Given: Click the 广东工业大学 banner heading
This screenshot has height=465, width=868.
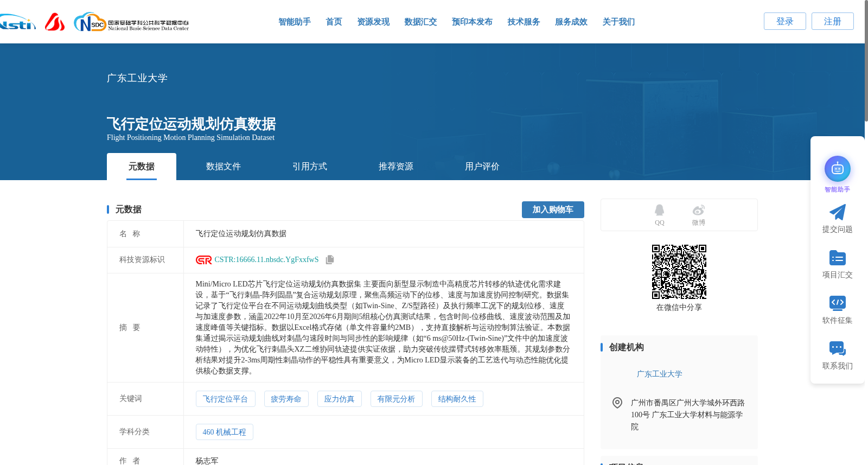Looking at the screenshot, I should click(137, 78).
